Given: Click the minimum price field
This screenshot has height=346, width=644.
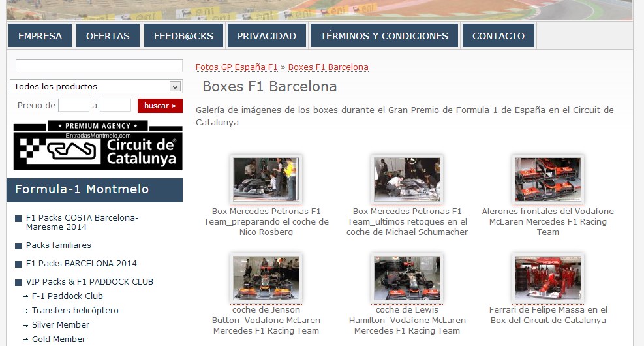Looking at the screenshot, I should pos(74,105).
